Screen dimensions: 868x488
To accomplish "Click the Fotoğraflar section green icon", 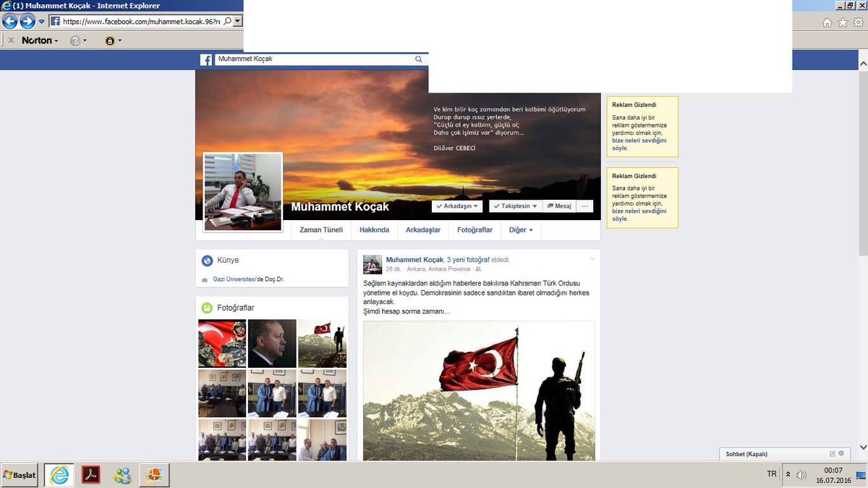I will tap(207, 308).
